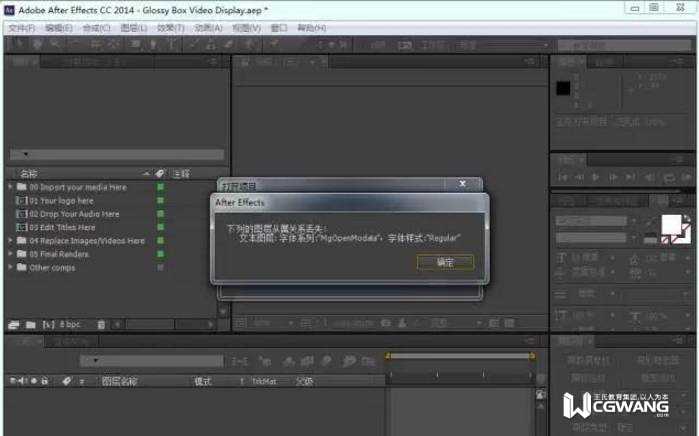
Task: Click the label tag column icon in Project panel
Action: pos(160,173)
